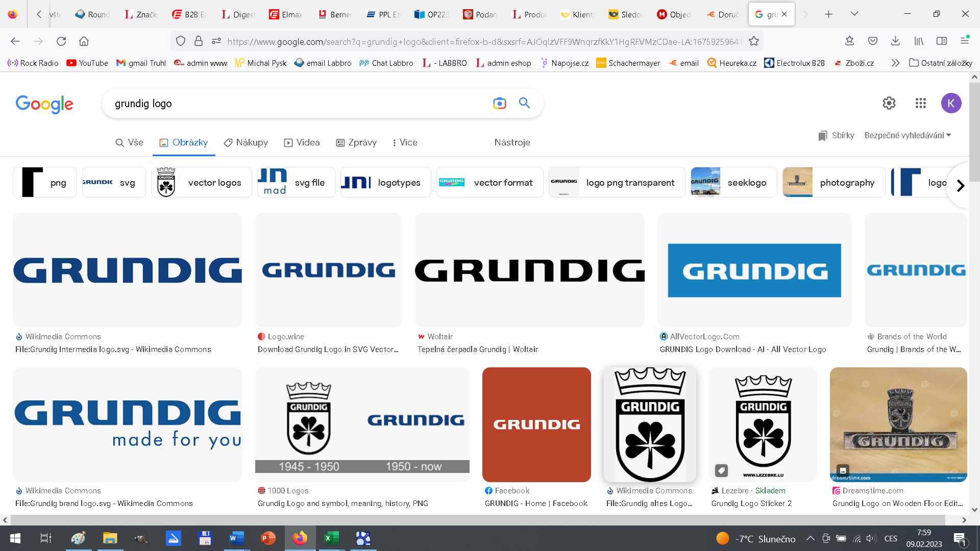Viewport: 980px width, 551px height.
Task: Go to the Firefox home page
Action: (84, 41)
